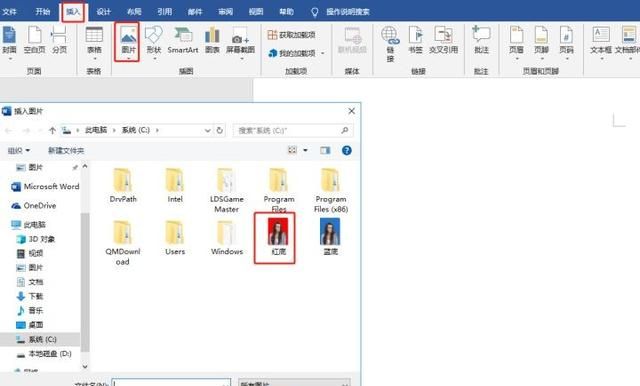Insert a 书签 (Bookmark)
The image size is (640, 386).
416,41
